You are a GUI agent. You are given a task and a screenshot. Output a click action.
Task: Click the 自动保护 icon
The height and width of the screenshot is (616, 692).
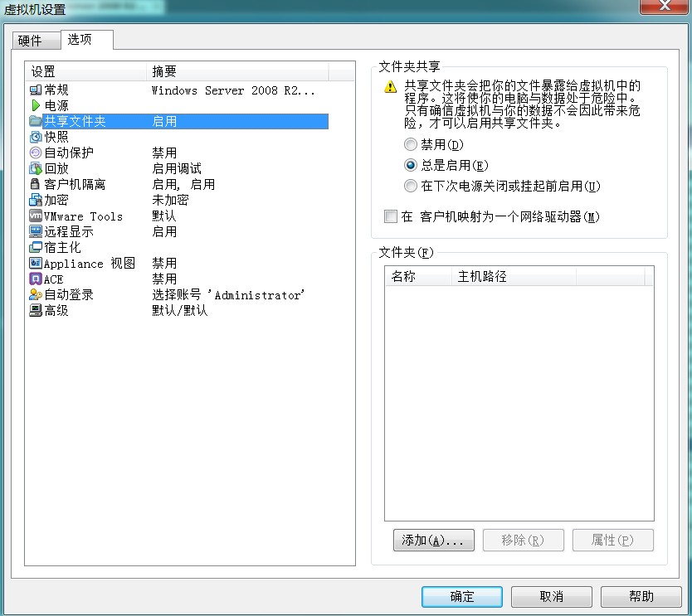36,153
